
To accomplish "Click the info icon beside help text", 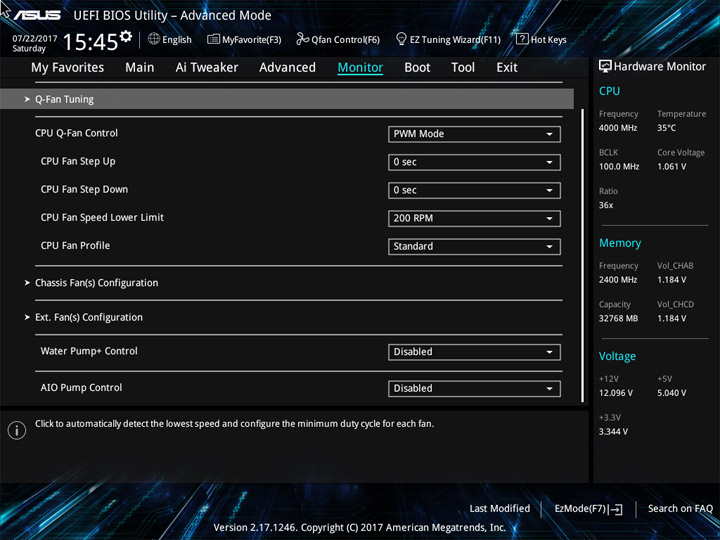I will pyautogui.click(x=17, y=430).
